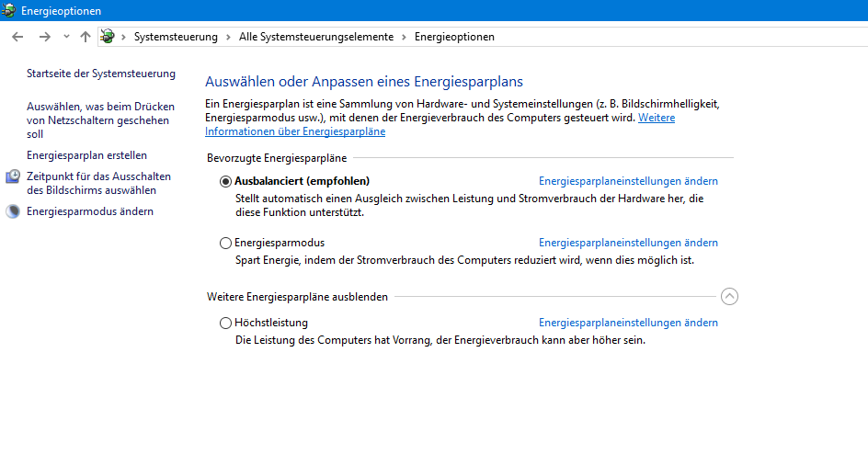The height and width of the screenshot is (466, 868).
Task: Open Energiesparmodus ändern link
Action: coord(90,211)
